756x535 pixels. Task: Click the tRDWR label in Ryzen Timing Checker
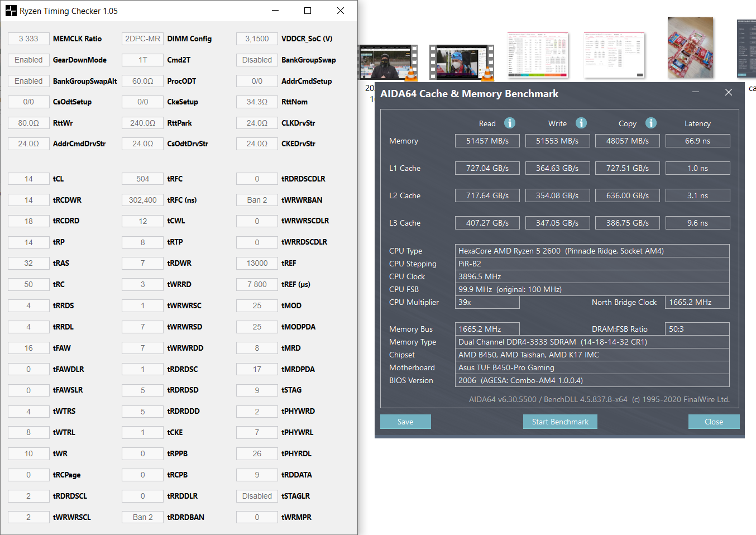[x=179, y=263]
